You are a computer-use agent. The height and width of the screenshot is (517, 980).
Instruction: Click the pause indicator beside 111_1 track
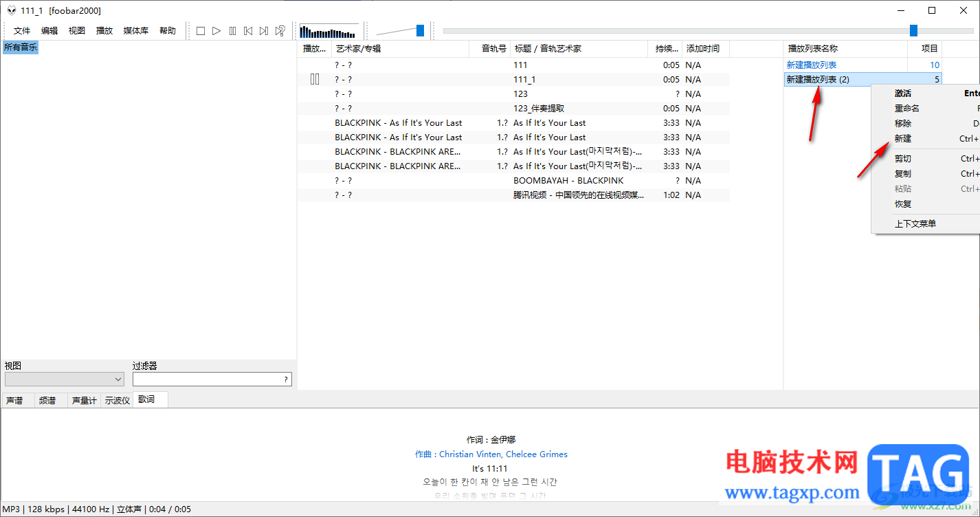[x=315, y=79]
